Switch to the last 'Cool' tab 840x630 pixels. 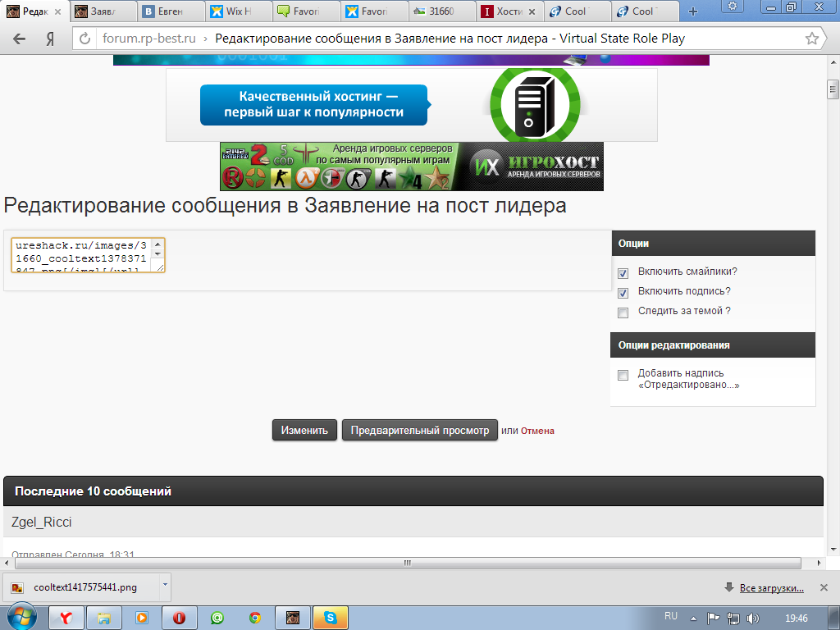pyautogui.click(x=643, y=11)
